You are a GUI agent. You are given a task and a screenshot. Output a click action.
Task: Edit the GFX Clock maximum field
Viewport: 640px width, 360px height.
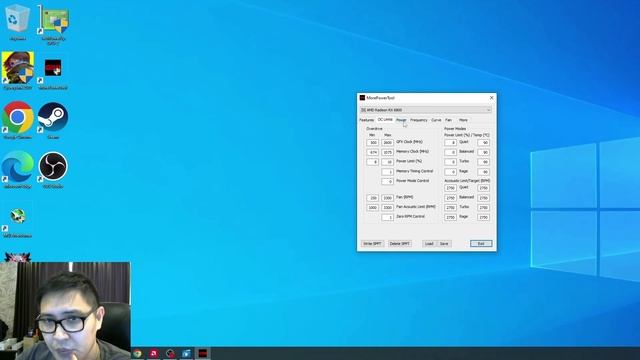point(387,142)
